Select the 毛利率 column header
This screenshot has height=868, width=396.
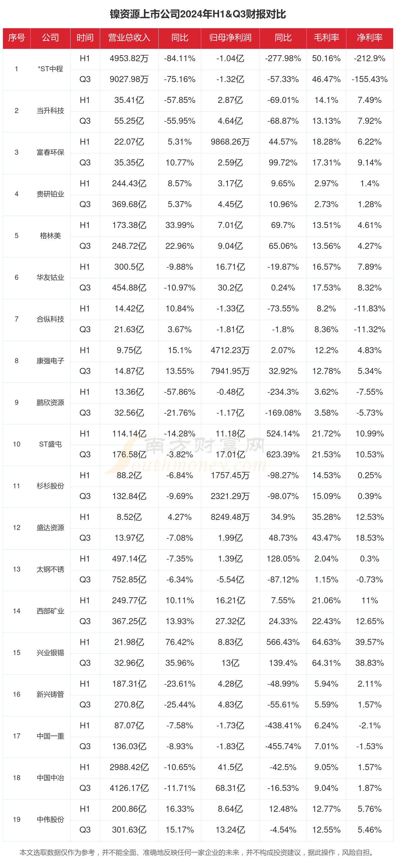click(326, 38)
